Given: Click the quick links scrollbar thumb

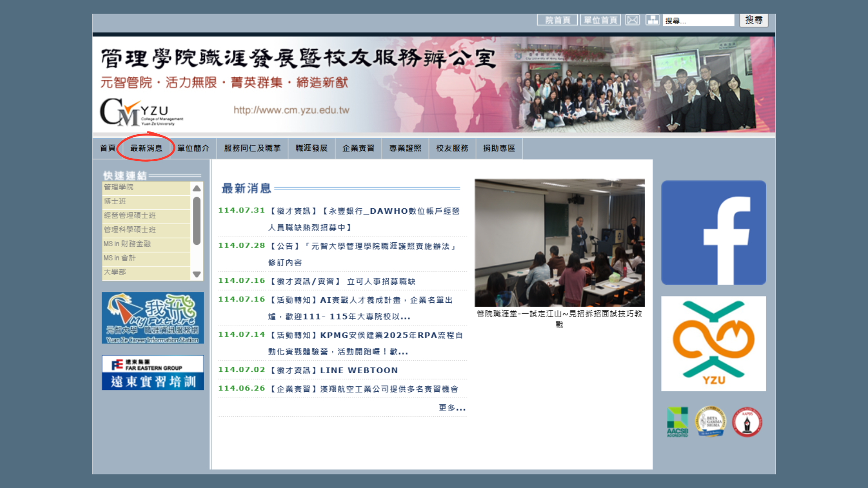Looking at the screenshot, I should (197, 221).
